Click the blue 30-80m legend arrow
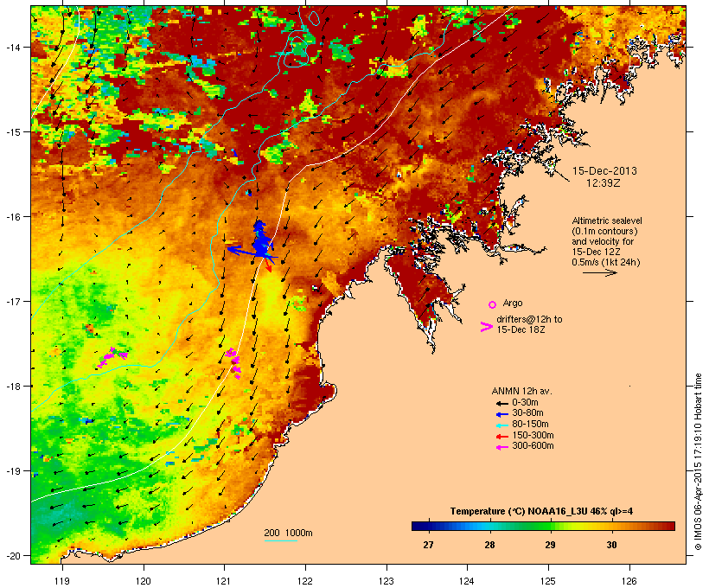The image size is (709, 588). (501, 414)
